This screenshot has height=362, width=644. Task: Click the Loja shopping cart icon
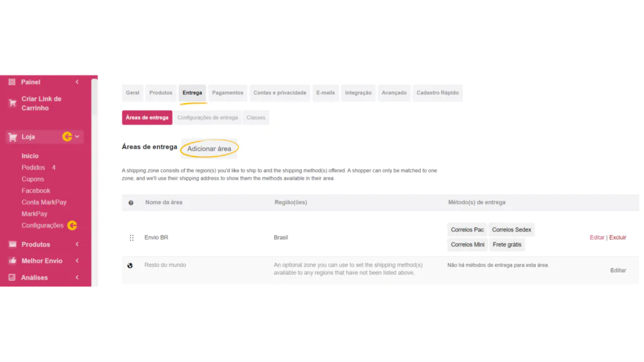pyautogui.click(x=13, y=137)
